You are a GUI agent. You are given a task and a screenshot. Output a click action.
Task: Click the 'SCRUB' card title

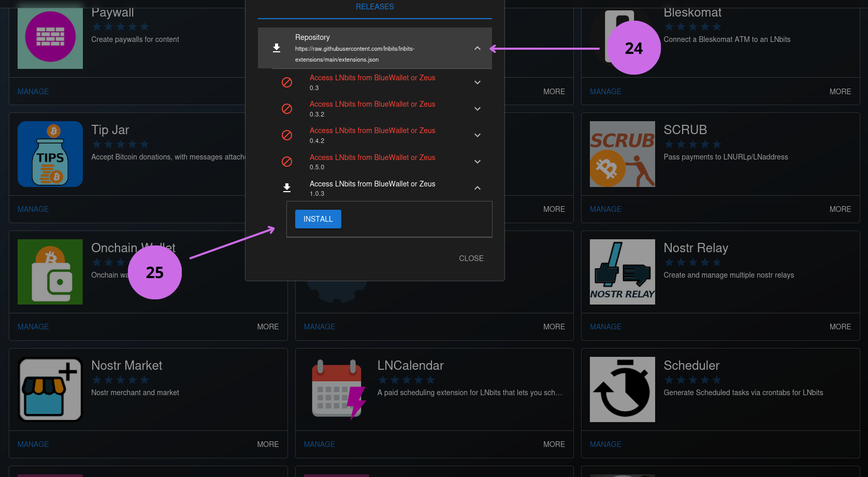point(685,130)
